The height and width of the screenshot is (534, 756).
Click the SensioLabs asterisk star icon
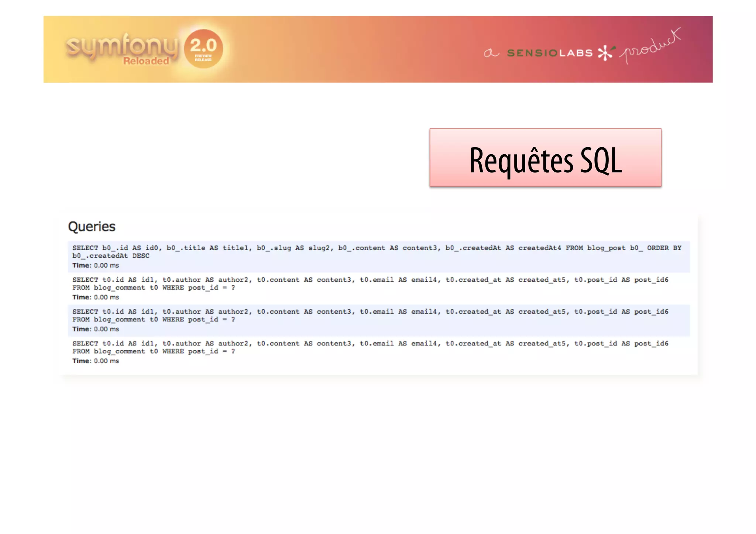[605, 53]
